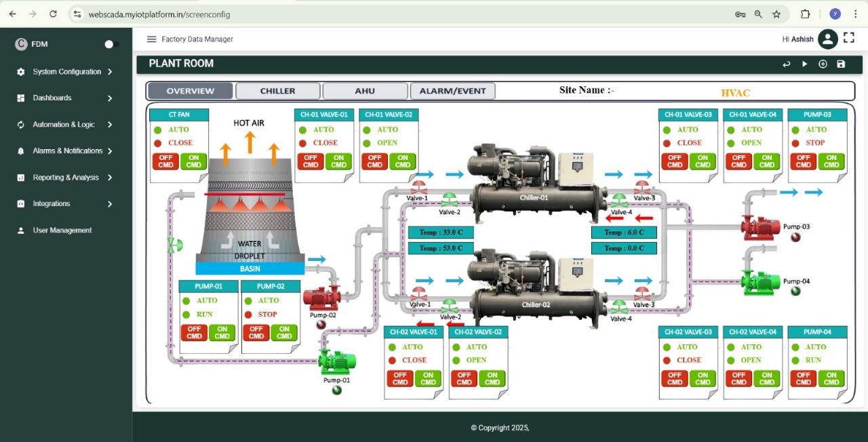Save the screen with the save (floppy) icon
Image resolution: width=868 pixels, height=442 pixels.
840,64
